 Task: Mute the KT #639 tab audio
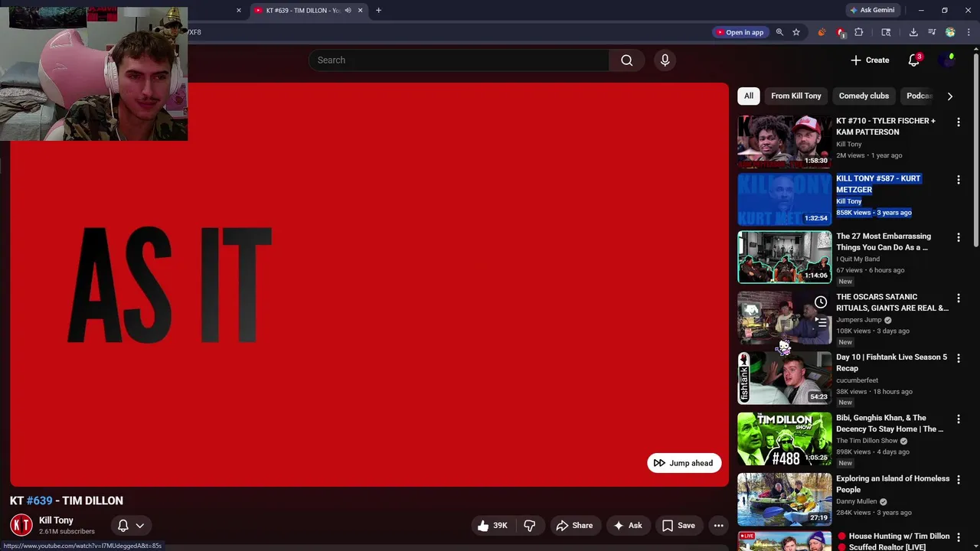tap(348, 11)
